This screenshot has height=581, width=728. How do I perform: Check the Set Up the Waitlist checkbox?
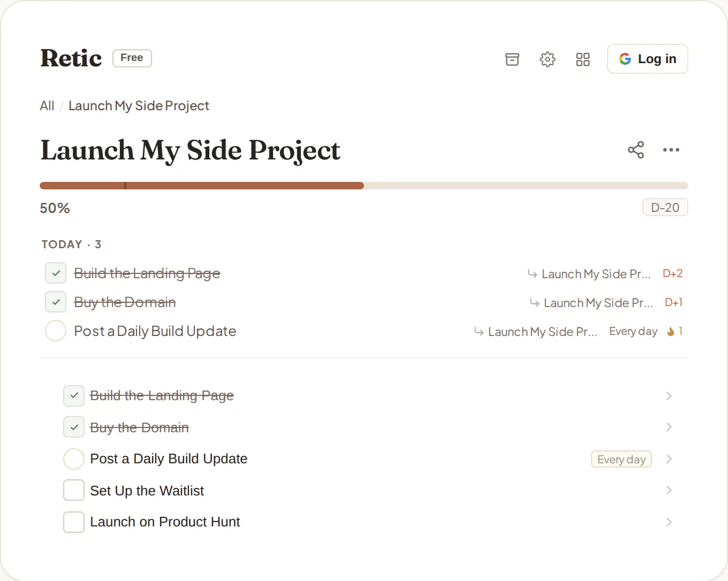[x=74, y=490]
